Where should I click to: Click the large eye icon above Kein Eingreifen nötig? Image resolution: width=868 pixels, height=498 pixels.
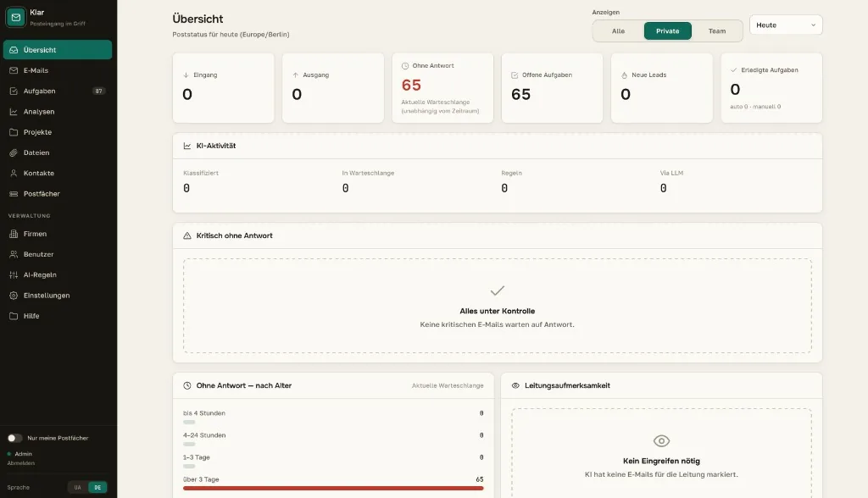(661, 441)
